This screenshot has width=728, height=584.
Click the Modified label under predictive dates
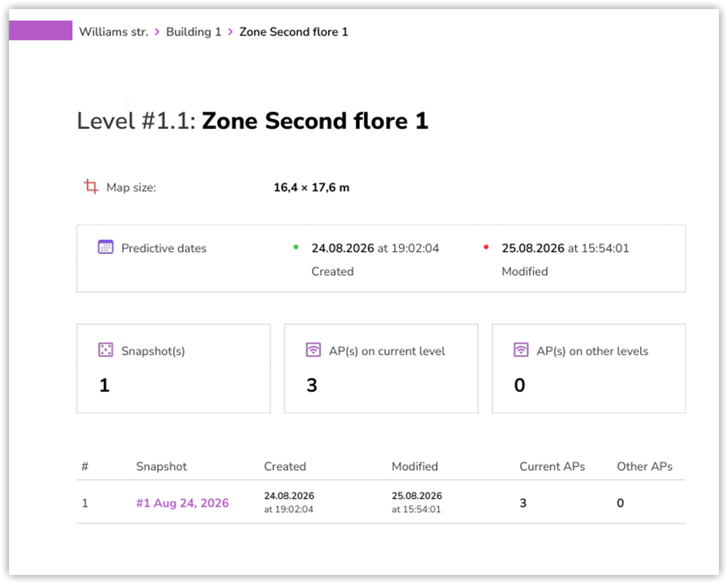point(525,272)
